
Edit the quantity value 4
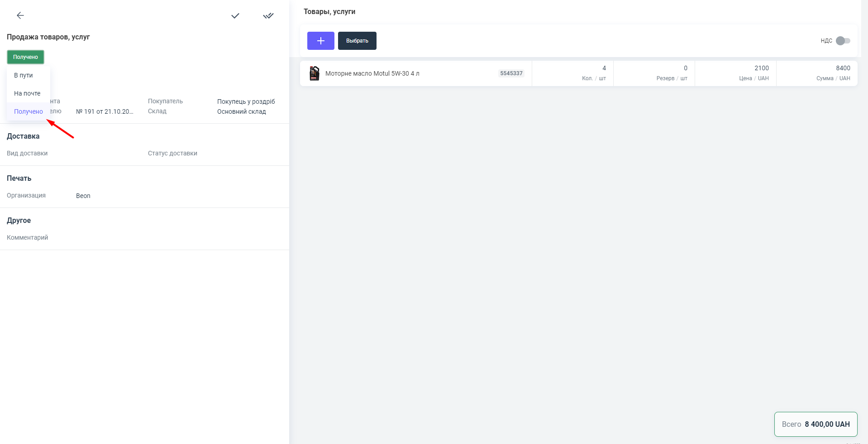point(604,68)
